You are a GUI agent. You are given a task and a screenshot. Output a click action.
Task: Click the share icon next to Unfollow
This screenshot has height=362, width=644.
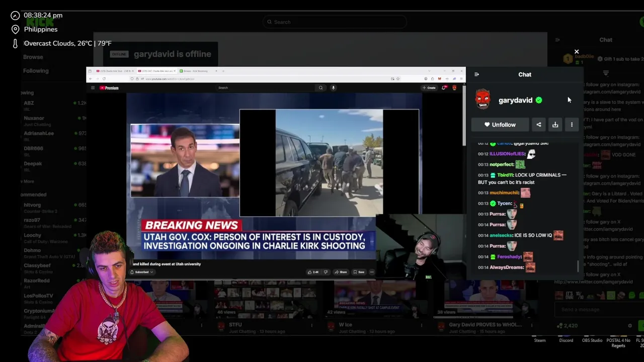pos(539,125)
